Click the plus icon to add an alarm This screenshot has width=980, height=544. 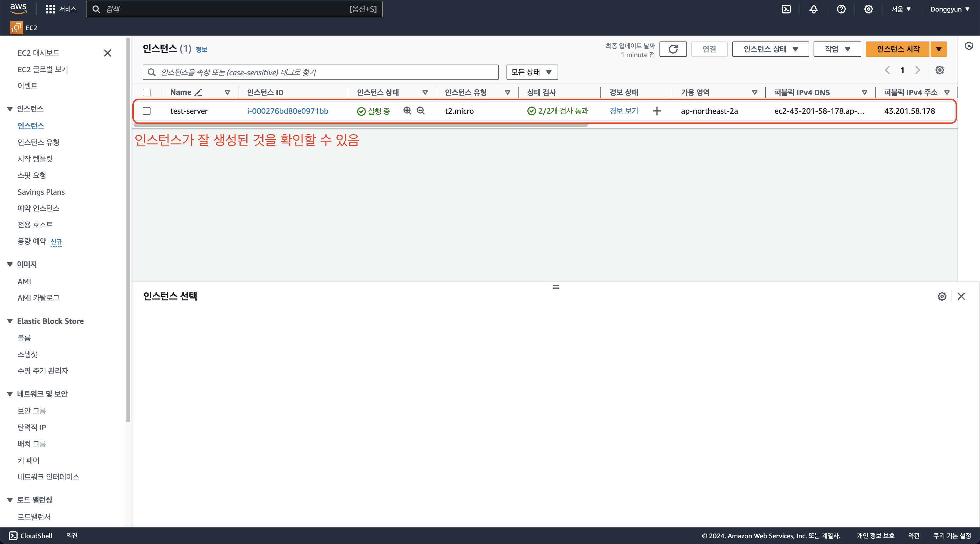[x=657, y=111]
